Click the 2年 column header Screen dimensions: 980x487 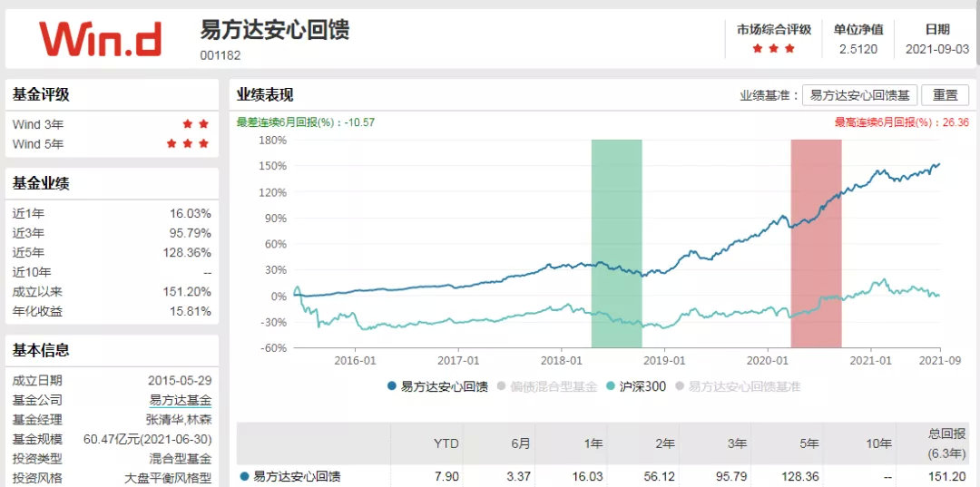[x=664, y=443]
